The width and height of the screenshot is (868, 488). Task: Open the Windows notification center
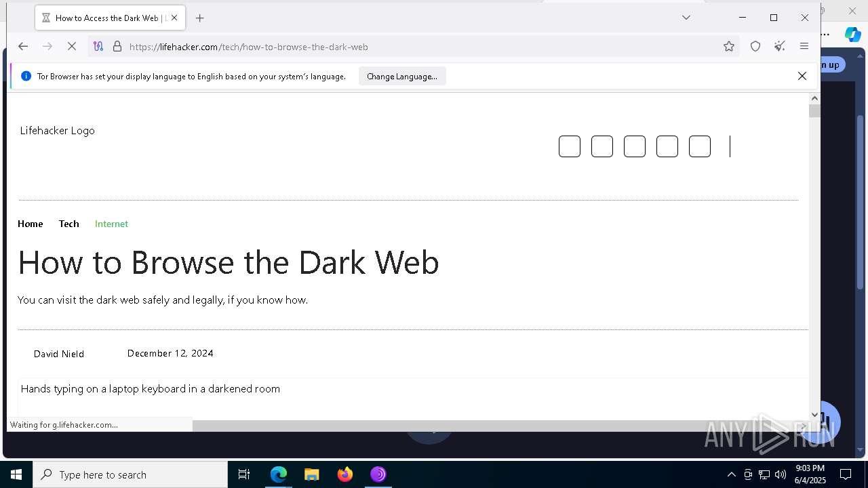coord(846,474)
